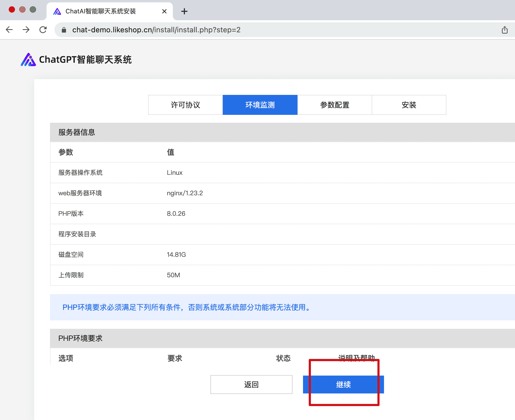Click the 程序安装目录 row label
This screenshot has height=420, width=515.
coord(77,234)
